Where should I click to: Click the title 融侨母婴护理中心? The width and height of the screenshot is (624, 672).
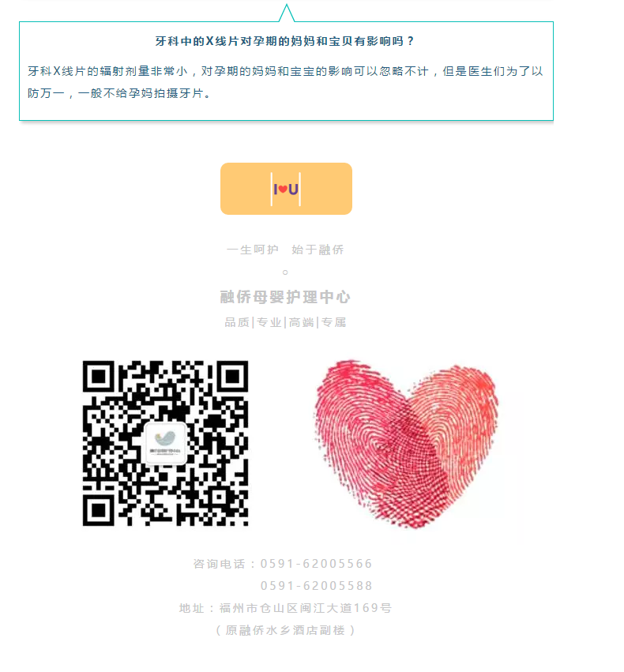(285, 297)
